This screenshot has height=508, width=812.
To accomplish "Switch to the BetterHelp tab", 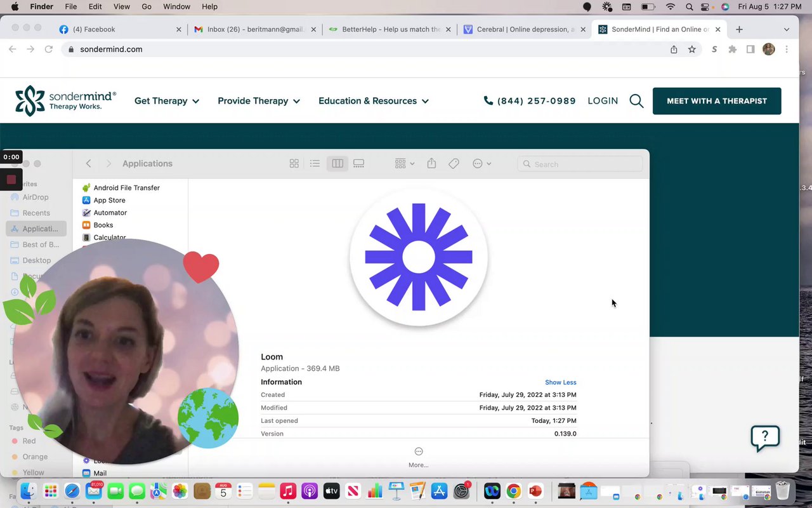I will 391,29.
